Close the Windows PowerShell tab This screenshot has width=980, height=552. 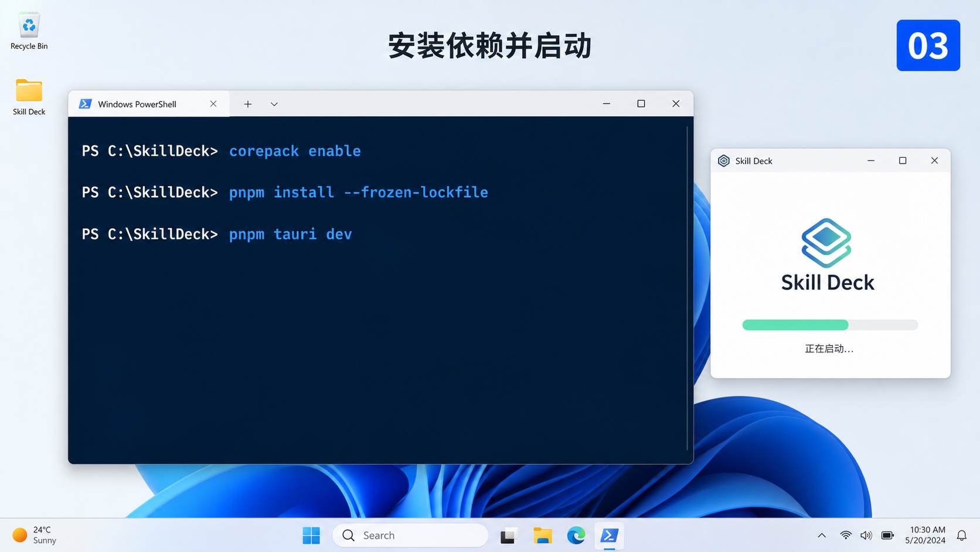tap(213, 104)
